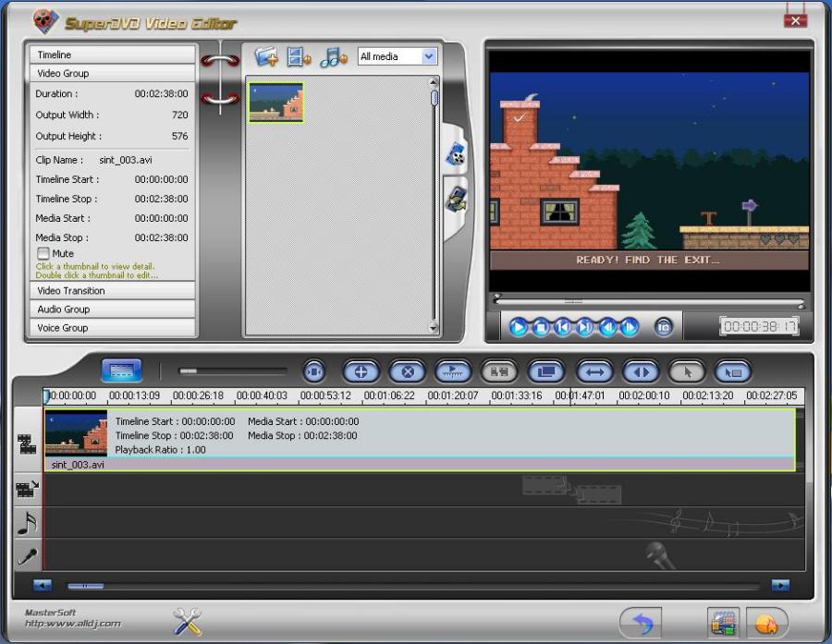Viewport: 832px width, 644px height.
Task: Capture a snapshot with the camera icon
Action: click(x=663, y=327)
